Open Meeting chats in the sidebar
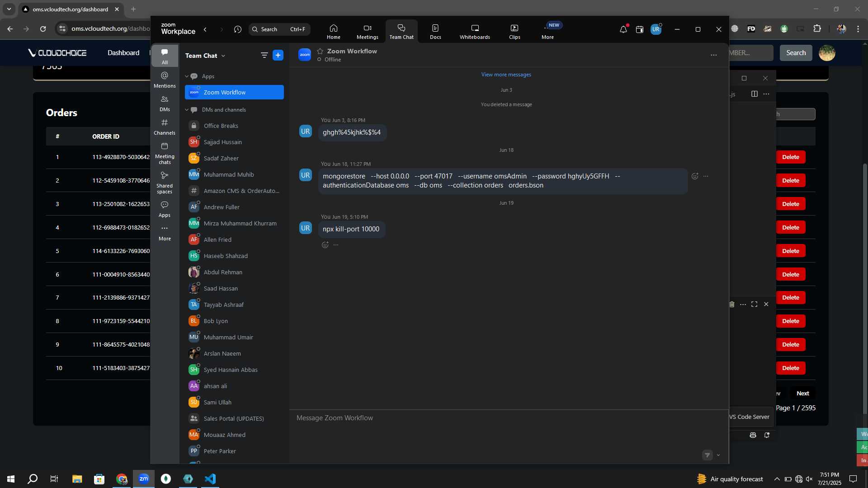This screenshot has width=868, height=488. 165,153
